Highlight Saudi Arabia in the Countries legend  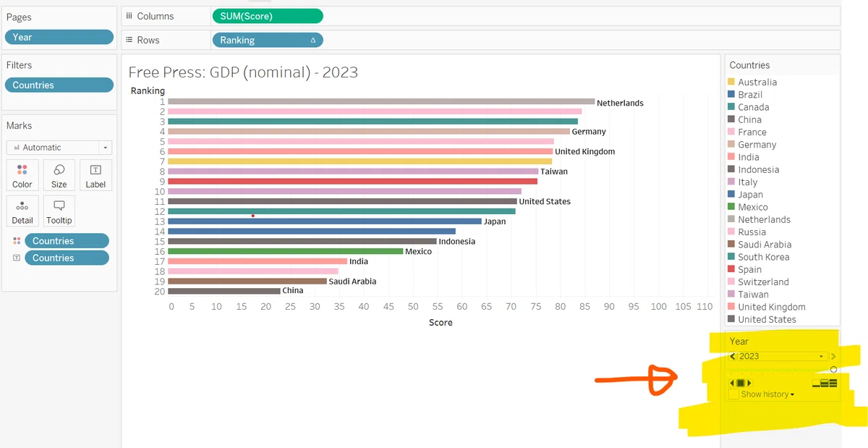tap(765, 245)
